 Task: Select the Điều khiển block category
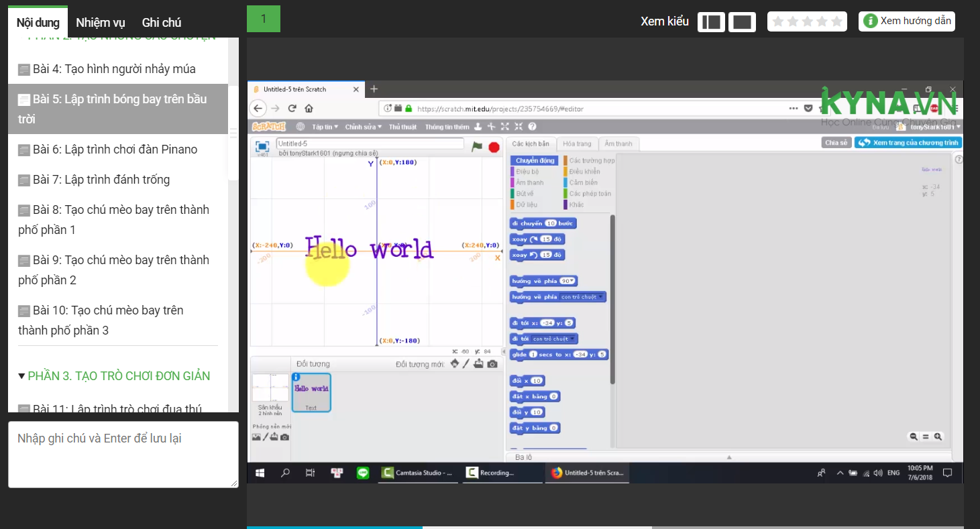(x=584, y=172)
